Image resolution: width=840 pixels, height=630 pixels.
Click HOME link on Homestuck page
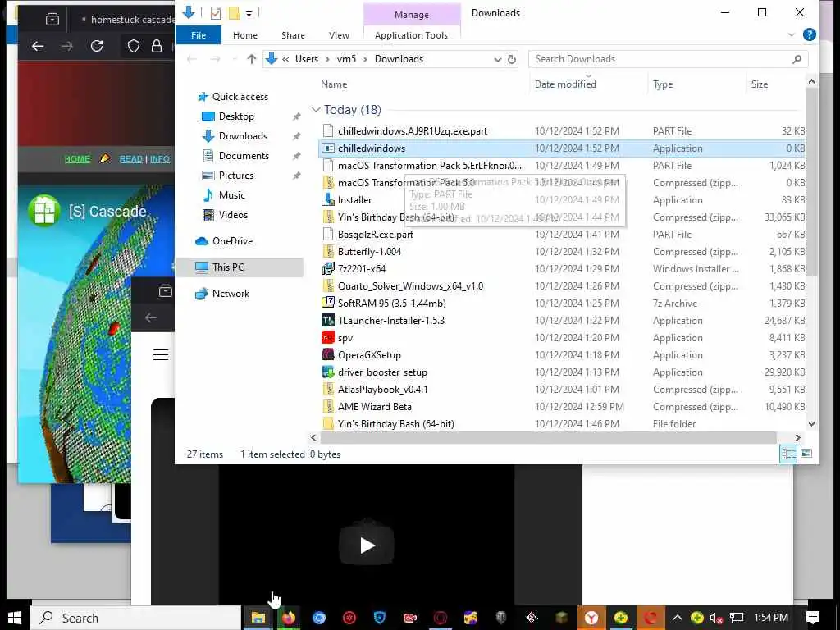(77, 159)
